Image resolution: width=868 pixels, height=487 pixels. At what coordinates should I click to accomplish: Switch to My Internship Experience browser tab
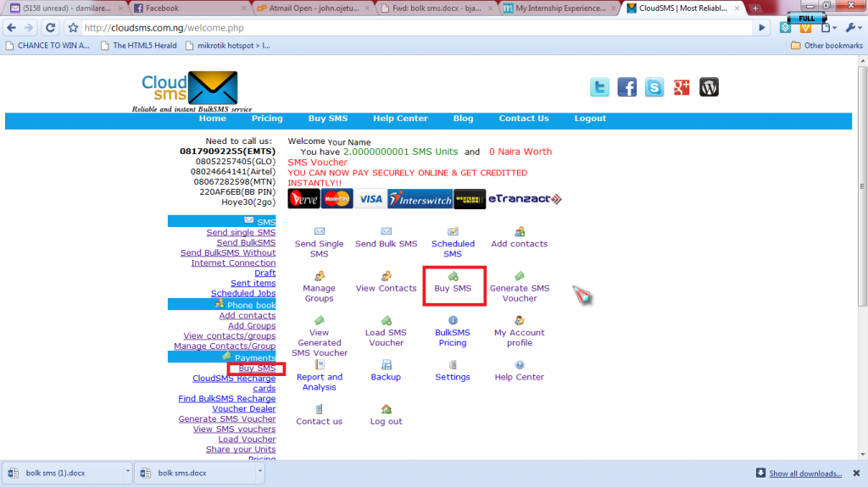point(559,8)
